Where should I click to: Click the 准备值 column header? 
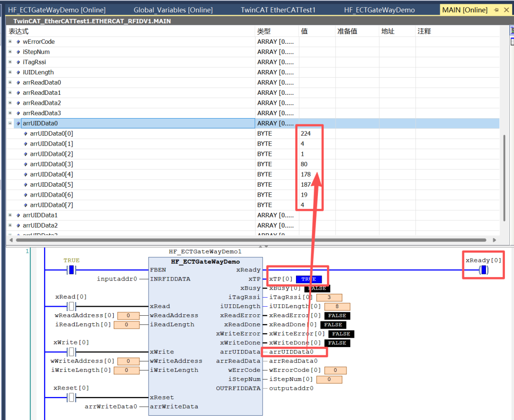347,31
